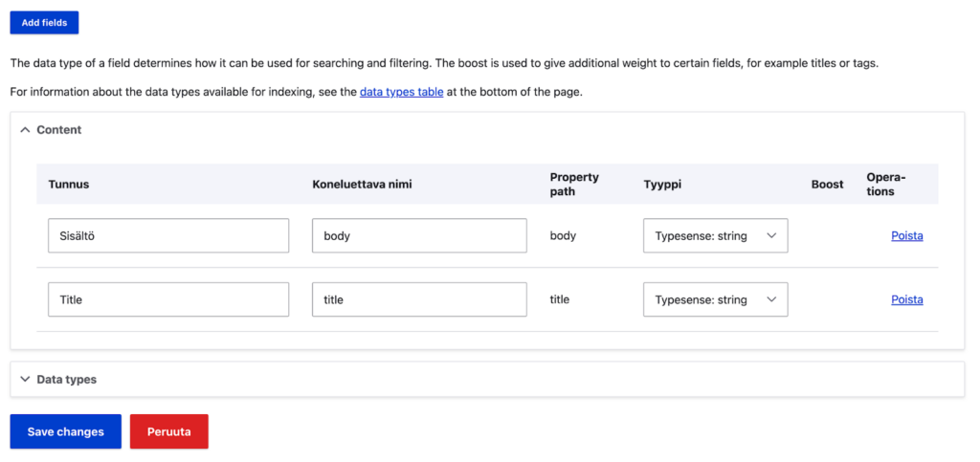980x462 pixels.
Task: Click the title machine name field
Action: point(419,299)
